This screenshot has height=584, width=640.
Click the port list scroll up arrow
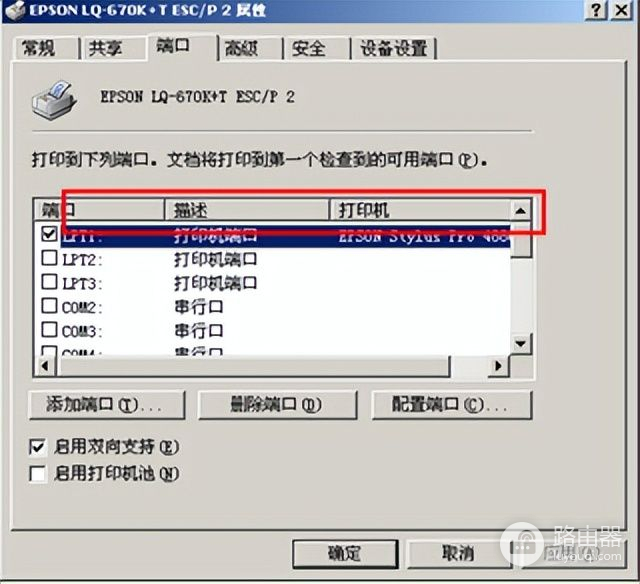pos(520,211)
